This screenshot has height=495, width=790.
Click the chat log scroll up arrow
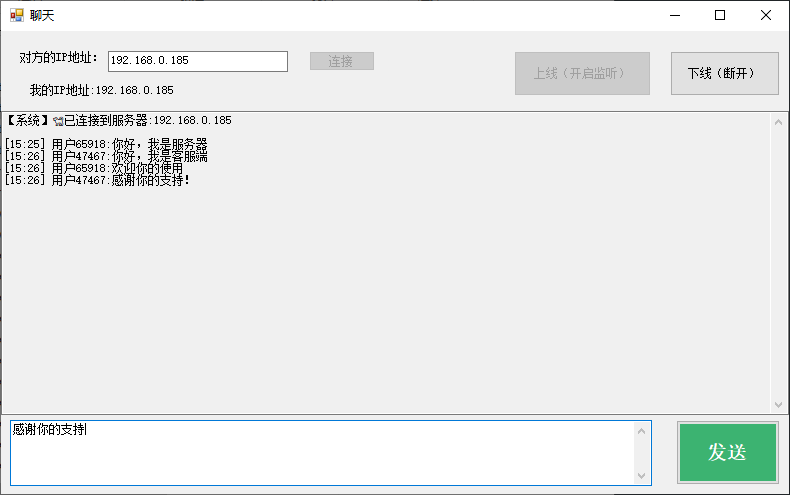point(778,122)
